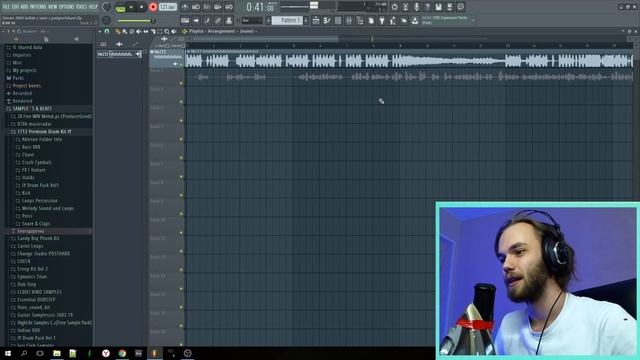Mute Track 3 with its green dot

coord(181,102)
